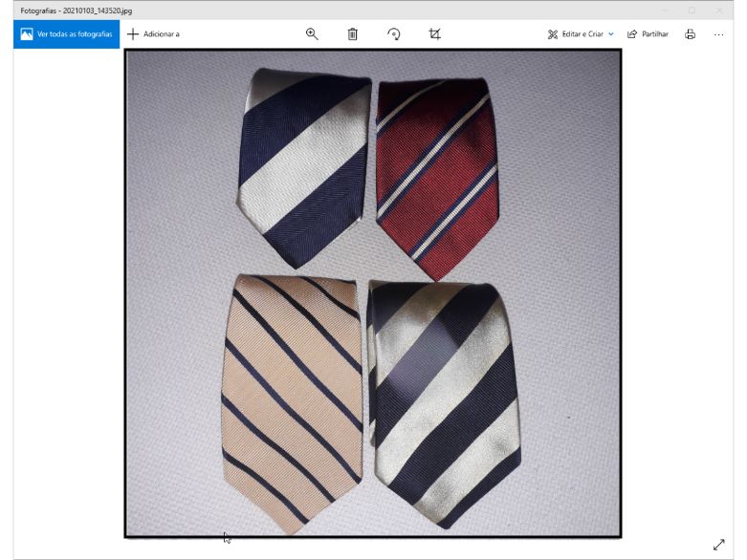Maximize the Fotografias window
Viewport: 747px width, 560px height.
(x=692, y=10)
